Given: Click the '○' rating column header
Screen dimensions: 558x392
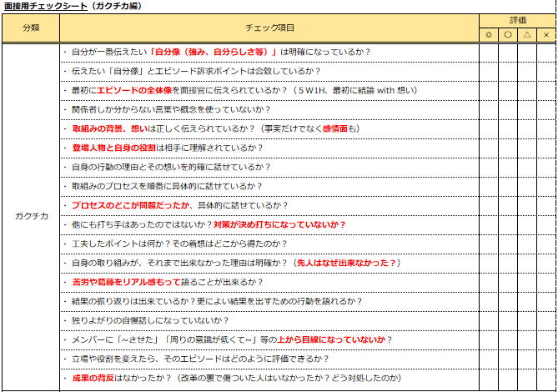Looking at the screenshot, I should [x=508, y=35].
